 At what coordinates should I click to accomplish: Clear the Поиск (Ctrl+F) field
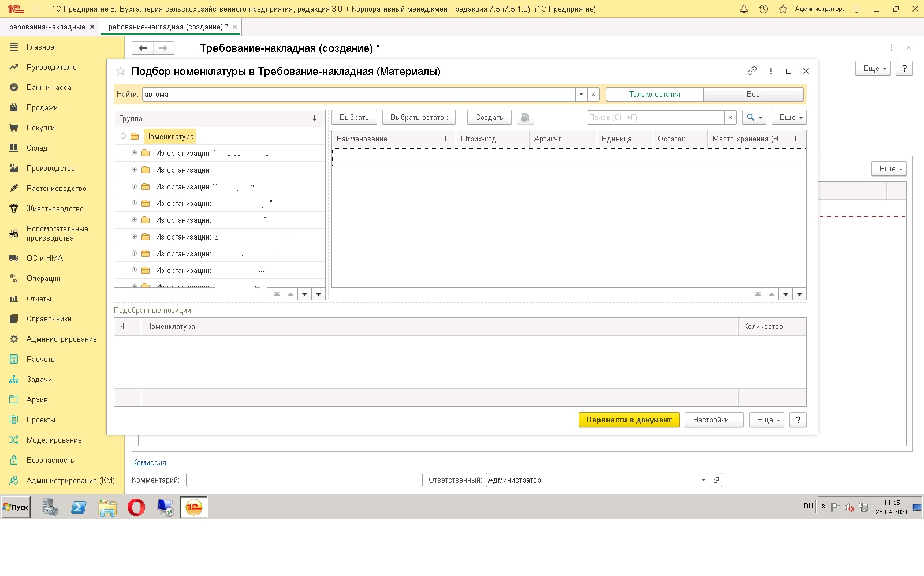pos(730,117)
